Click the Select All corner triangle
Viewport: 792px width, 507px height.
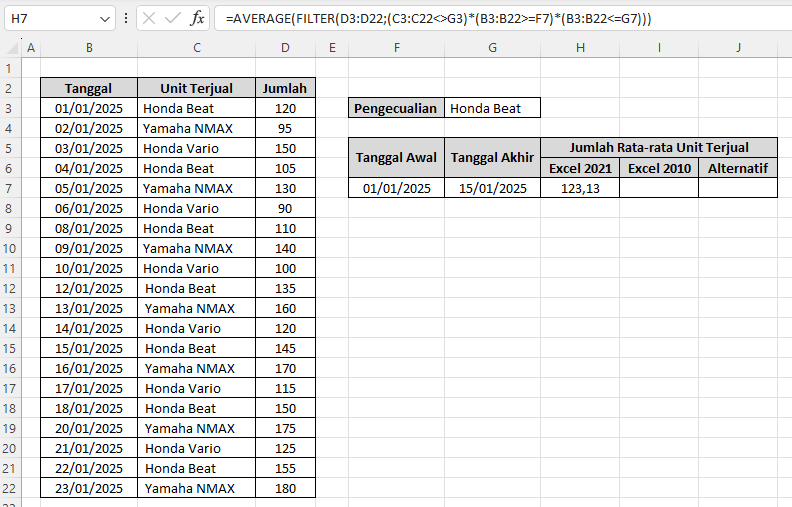point(11,48)
